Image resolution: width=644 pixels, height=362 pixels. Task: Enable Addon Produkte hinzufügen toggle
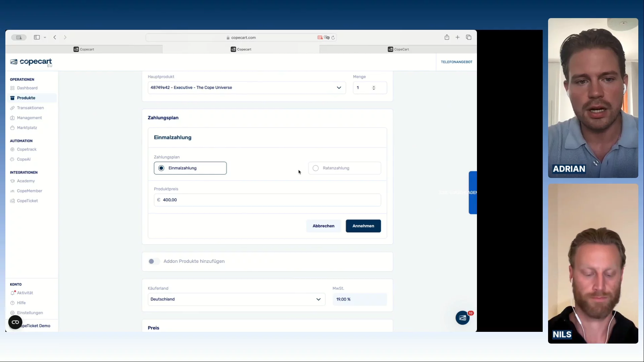154,261
